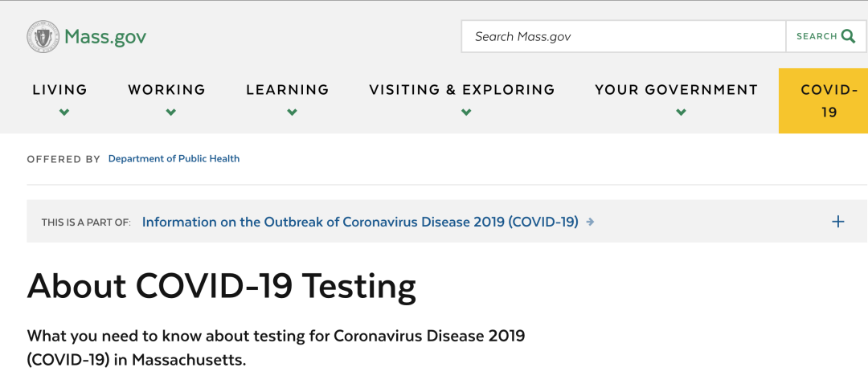Open the Your Government menu
The height and width of the screenshot is (392, 868).
point(676,90)
